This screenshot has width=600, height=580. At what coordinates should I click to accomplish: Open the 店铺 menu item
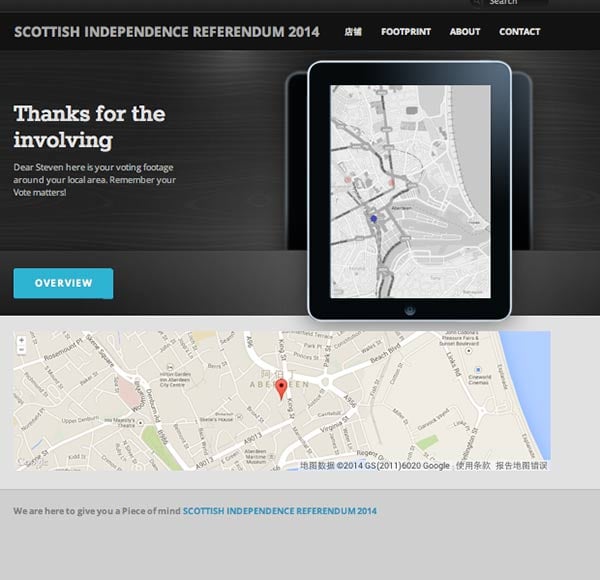tap(352, 32)
